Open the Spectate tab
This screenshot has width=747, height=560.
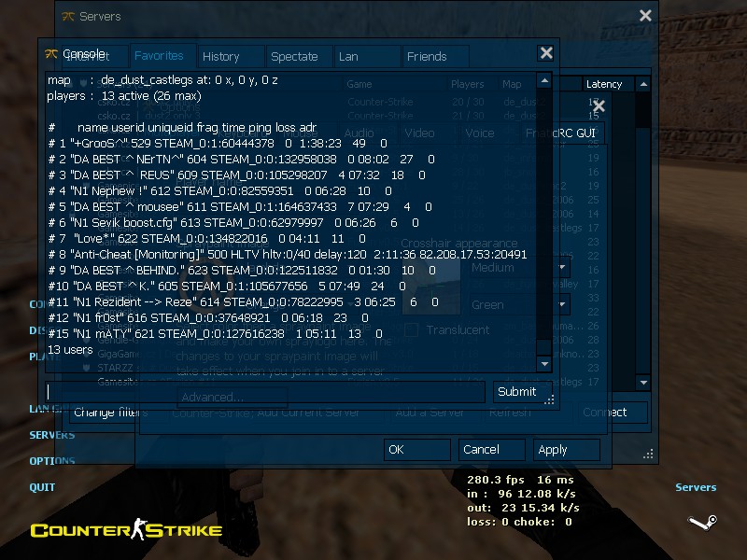294,56
